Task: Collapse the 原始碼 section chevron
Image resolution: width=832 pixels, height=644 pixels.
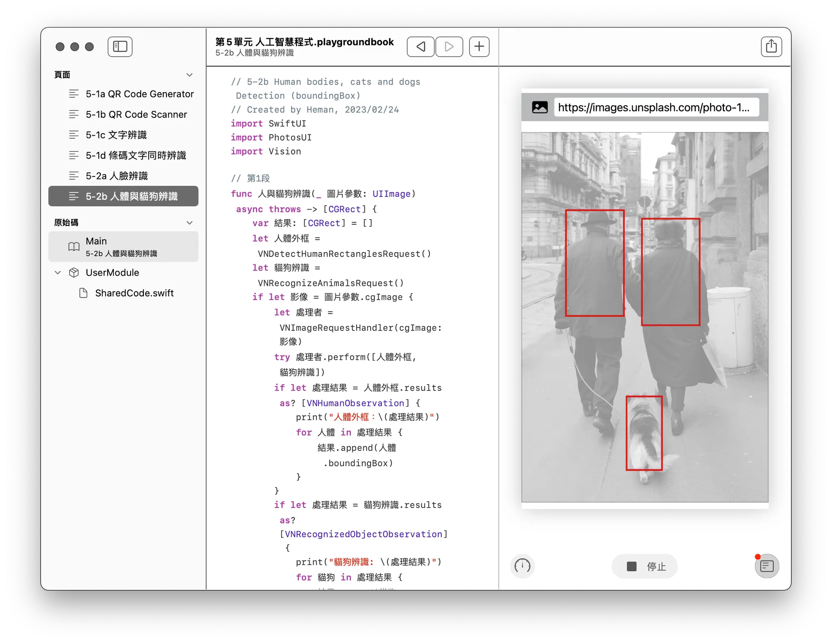Action: point(189,223)
